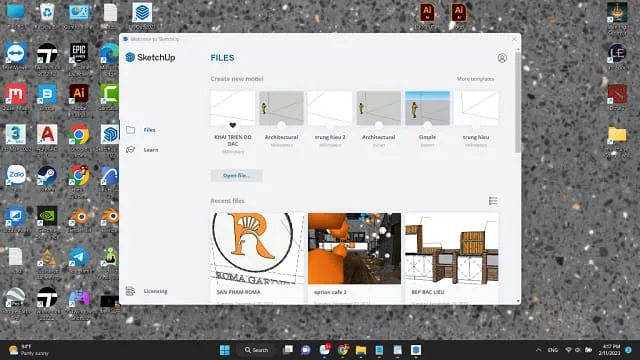The width and height of the screenshot is (640, 360).
Task: Select the trung hieu 2 template
Action: pyautogui.click(x=330, y=108)
